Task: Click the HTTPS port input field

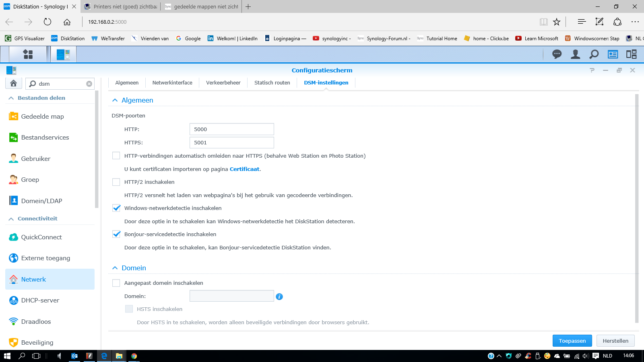Action: click(x=231, y=143)
